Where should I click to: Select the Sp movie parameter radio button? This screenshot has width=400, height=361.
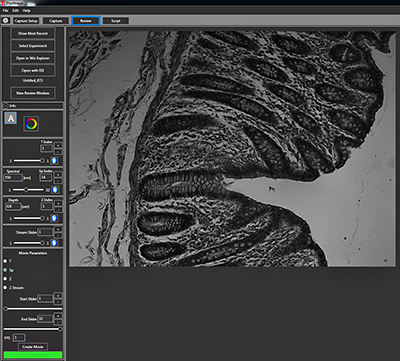tap(5, 270)
